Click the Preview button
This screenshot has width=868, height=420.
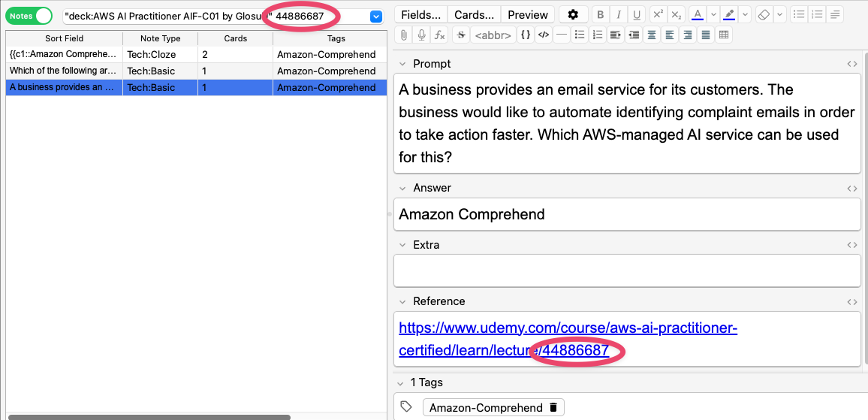pyautogui.click(x=528, y=14)
